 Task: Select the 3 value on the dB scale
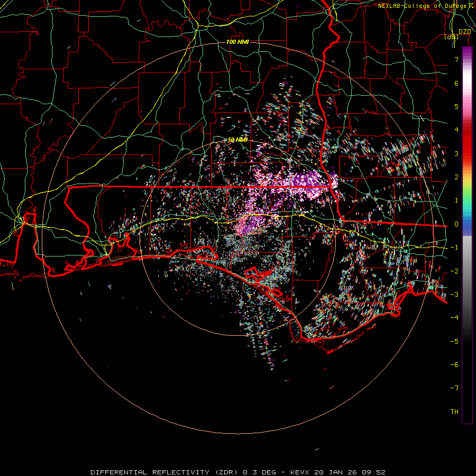pos(456,153)
